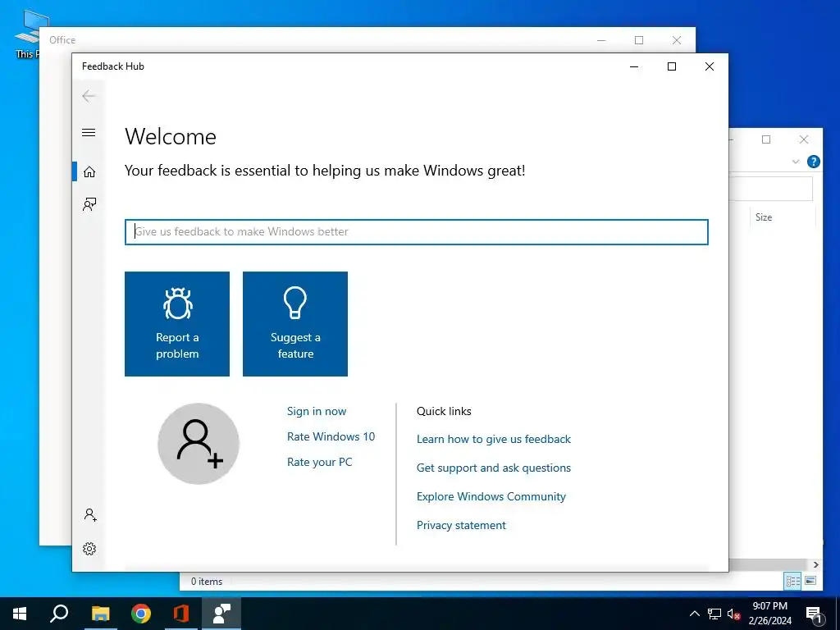Click the add account icon in sidebar
The height and width of the screenshot is (630, 840).
(90, 515)
